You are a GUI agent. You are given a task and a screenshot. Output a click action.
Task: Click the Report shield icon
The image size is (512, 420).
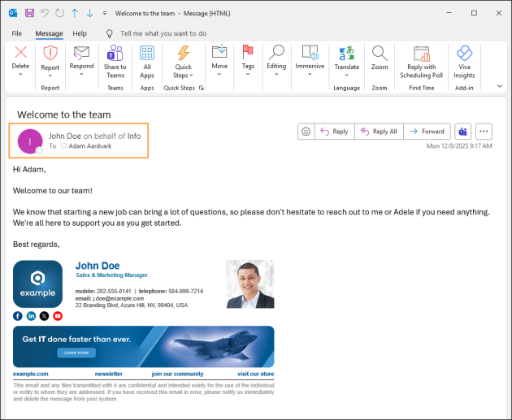coord(50,53)
